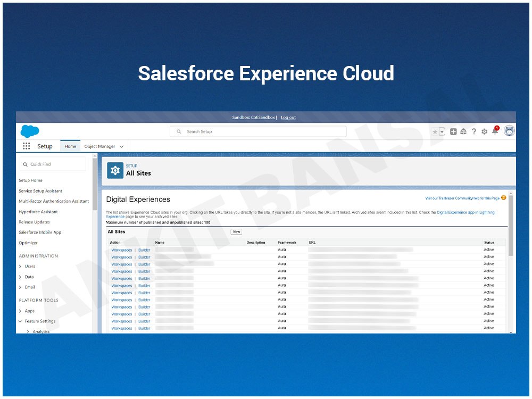Image resolution: width=532 pixels, height=399 pixels.
Task: Open Setup Home in sidebar
Action: (x=30, y=180)
